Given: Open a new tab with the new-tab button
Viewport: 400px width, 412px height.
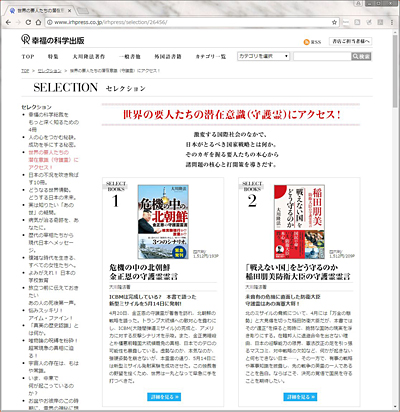Looking at the screenshot, I should coord(83,11).
